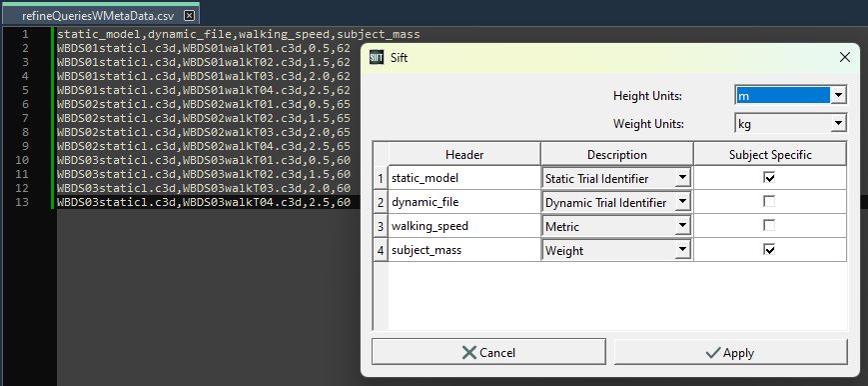The image size is (868, 386).
Task: Expand Static Trial Identifier description dropdown
Action: point(683,178)
